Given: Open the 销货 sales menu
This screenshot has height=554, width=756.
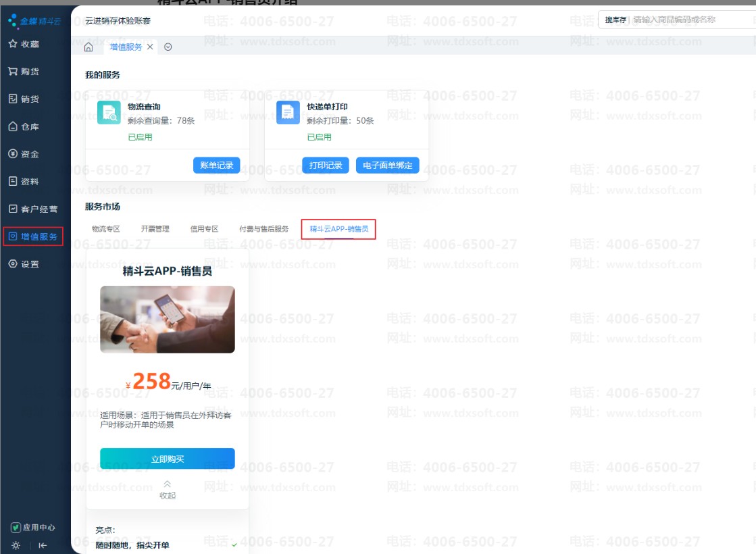Looking at the screenshot, I should pyautogui.click(x=24, y=99).
